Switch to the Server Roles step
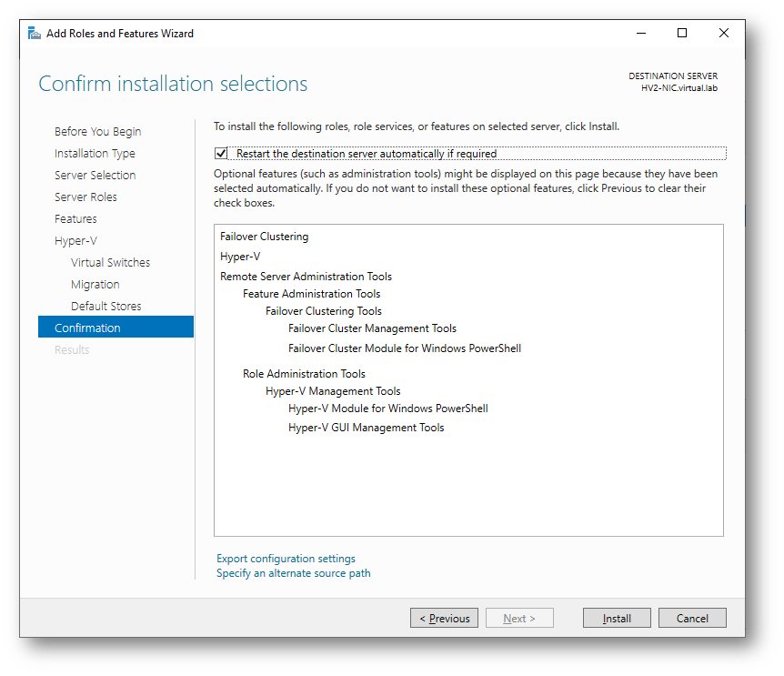Screen dimensions: 784x676 point(85,197)
